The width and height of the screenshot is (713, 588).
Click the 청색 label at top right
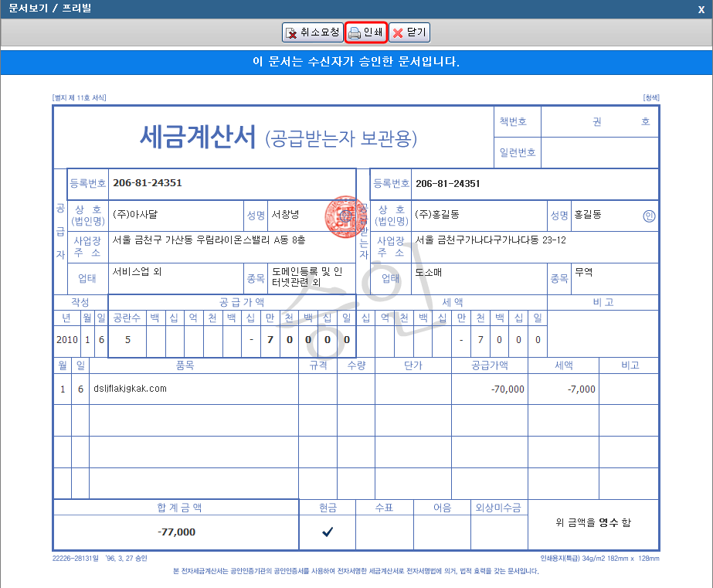click(x=650, y=98)
